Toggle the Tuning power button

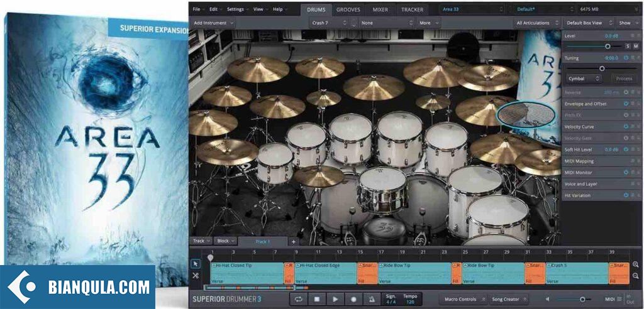pos(626,58)
